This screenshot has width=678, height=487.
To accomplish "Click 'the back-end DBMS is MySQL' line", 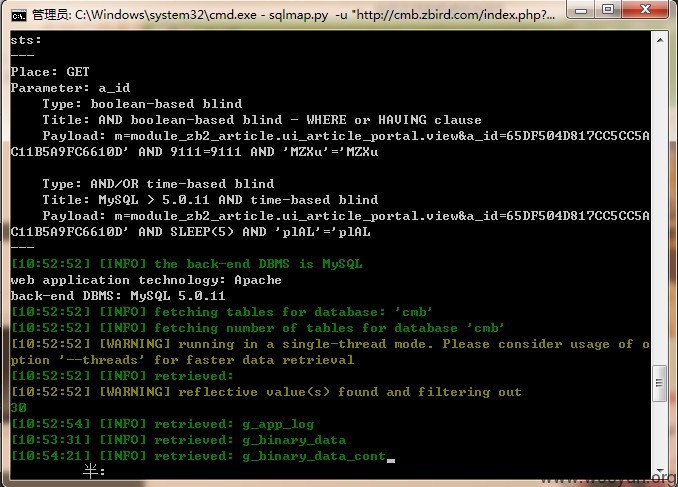I will tap(187, 264).
